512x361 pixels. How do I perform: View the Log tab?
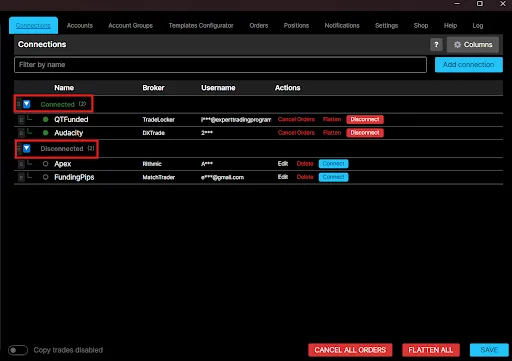click(x=478, y=25)
